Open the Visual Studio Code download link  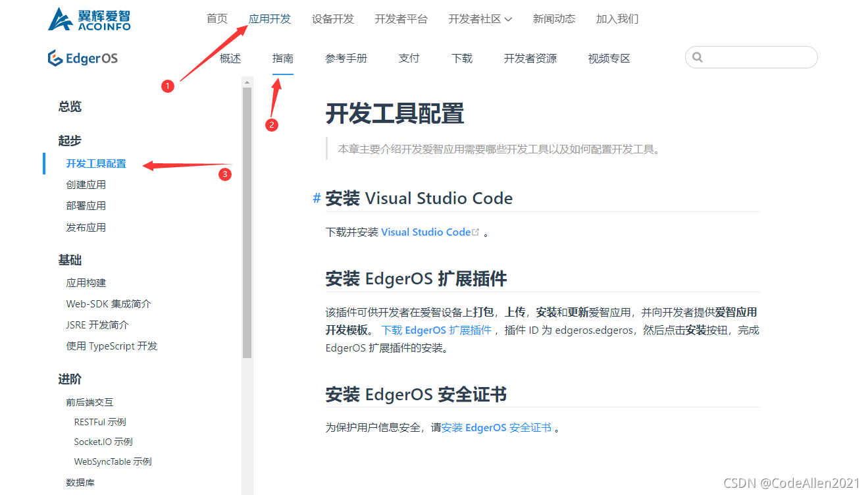coord(426,232)
